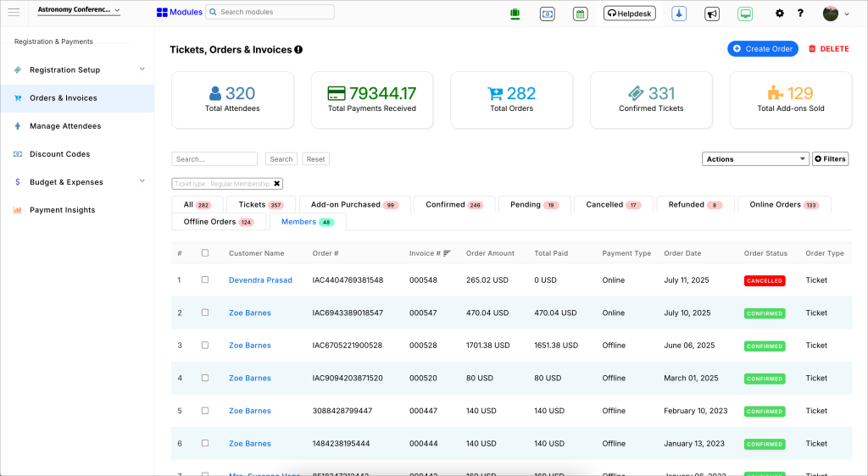Click the Total Orders cart icon

495,93
